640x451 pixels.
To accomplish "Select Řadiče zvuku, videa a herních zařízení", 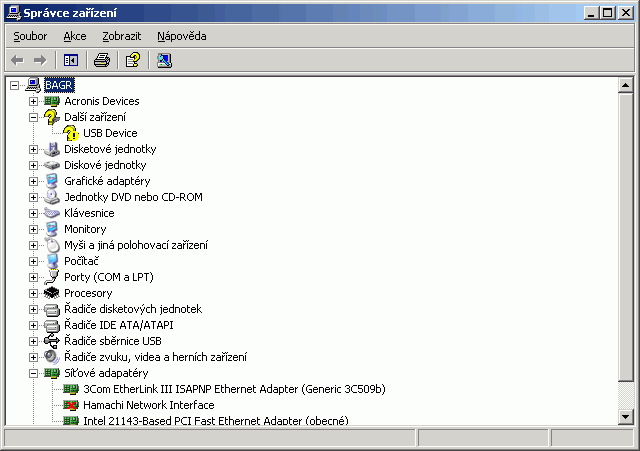I will pyautogui.click(x=155, y=357).
